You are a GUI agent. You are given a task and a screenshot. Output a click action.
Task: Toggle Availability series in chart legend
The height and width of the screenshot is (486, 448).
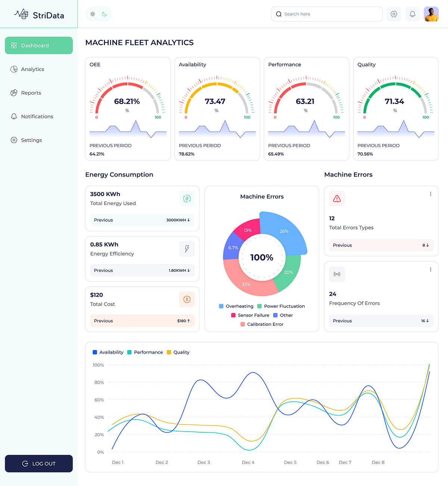pos(108,352)
